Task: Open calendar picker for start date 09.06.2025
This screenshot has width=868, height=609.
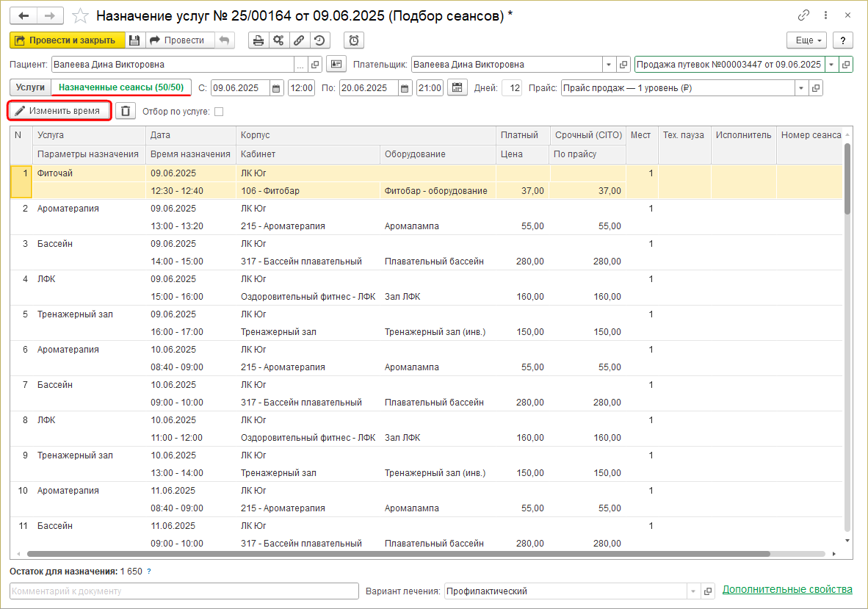Action: pyautogui.click(x=276, y=88)
